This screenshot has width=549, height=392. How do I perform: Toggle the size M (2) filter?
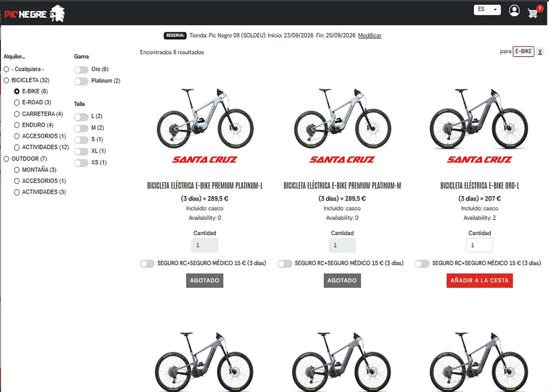(81, 128)
